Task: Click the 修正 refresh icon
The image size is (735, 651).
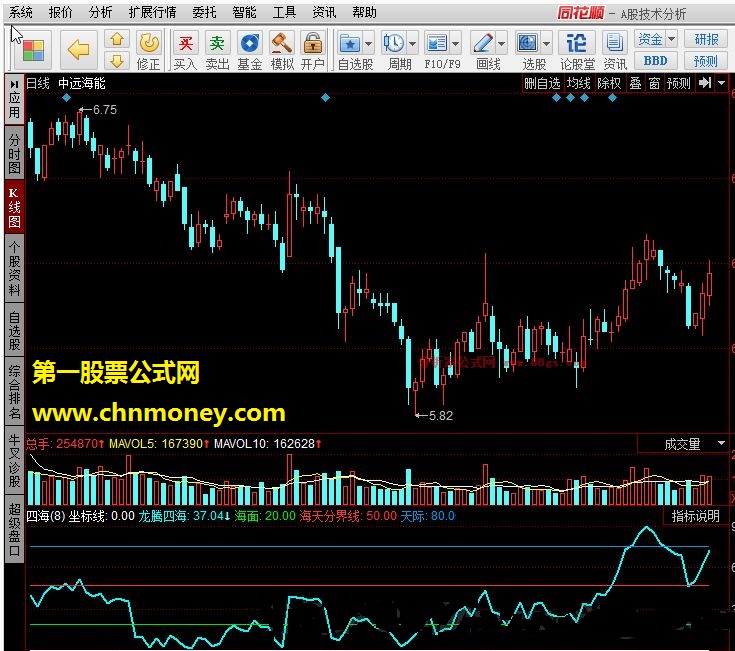Action: [x=149, y=50]
